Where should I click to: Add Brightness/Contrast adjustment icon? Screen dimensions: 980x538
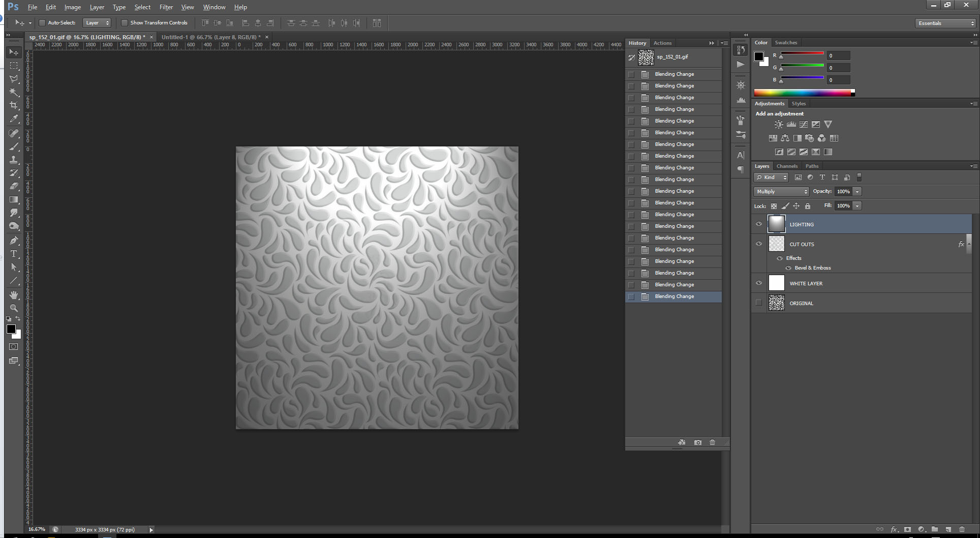pyautogui.click(x=779, y=124)
